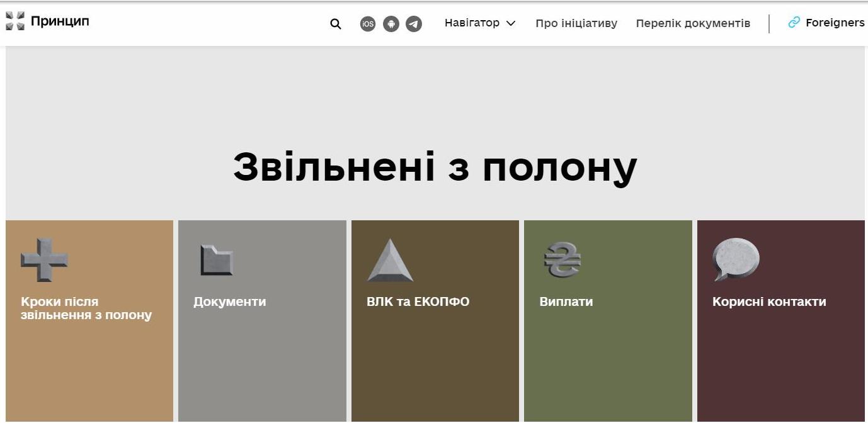Select the ВЛК та ЕКОПФО heading

pos(418,301)
